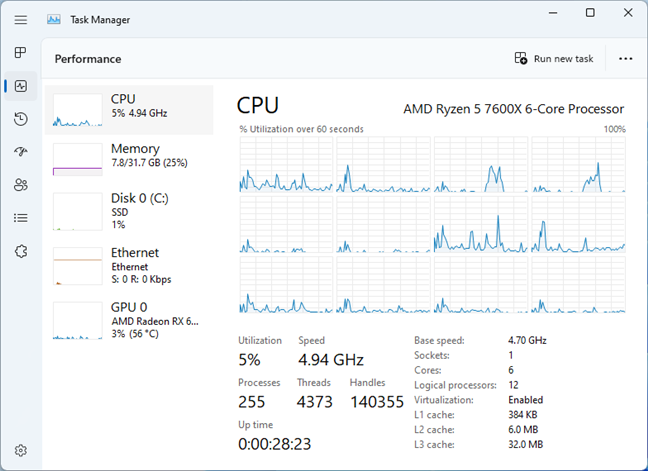Open Task Manager settings gear
648x471 pixels.
coord(20,451)
